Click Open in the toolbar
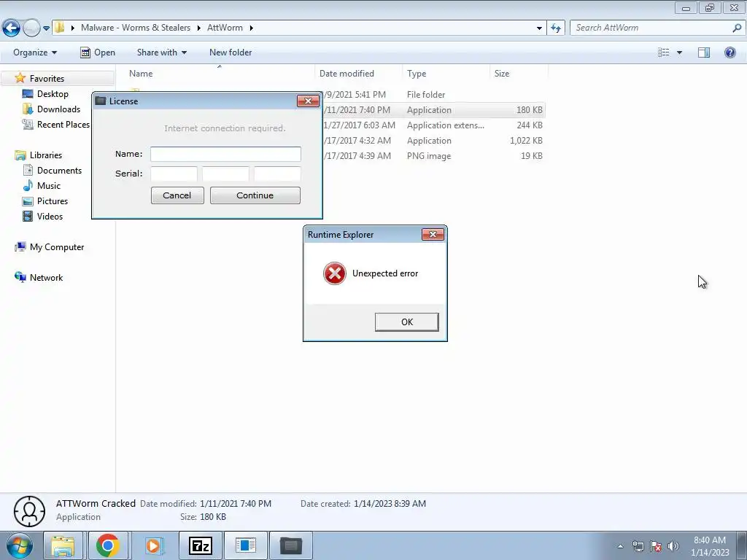 tap(98, 52)
